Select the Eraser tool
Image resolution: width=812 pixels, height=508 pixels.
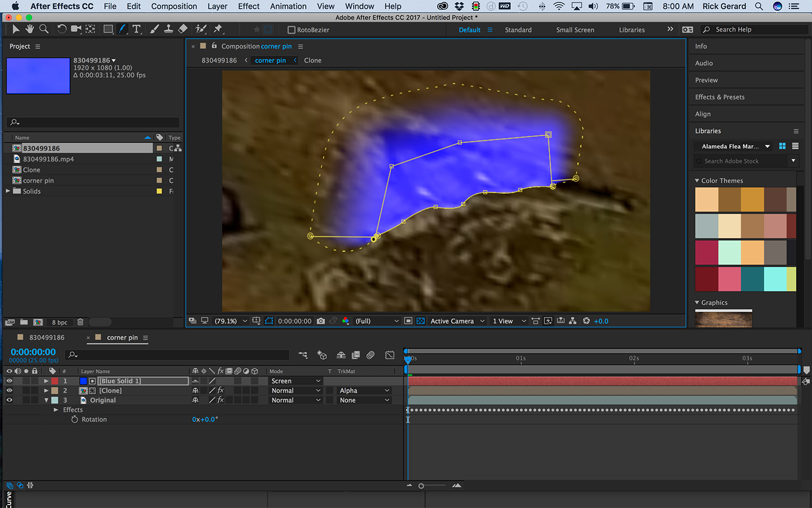coord(183,29)
